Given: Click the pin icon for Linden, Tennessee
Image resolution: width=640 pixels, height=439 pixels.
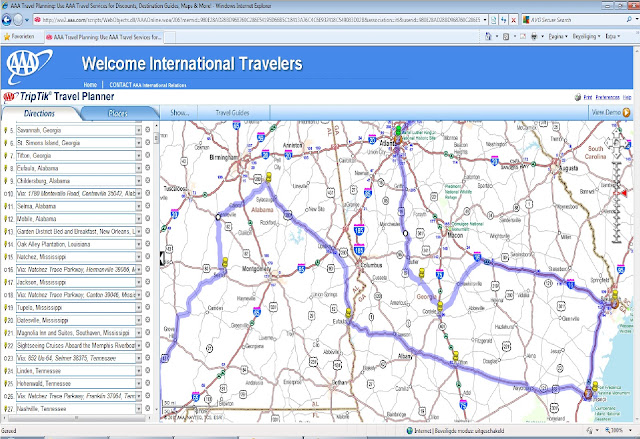Looking at the screenshot, I should pos(5,371).
